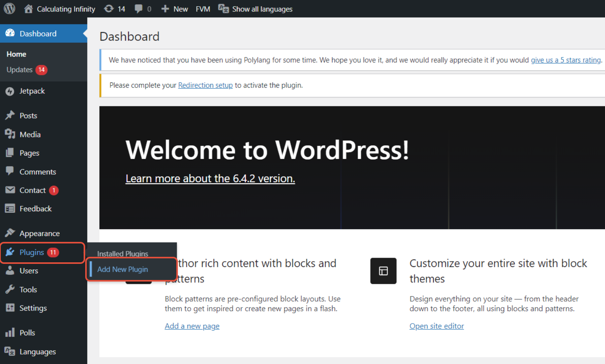The height and width of the screenshot is (364, 605).
Task: Open the Contact menu label
Action: 33,190
